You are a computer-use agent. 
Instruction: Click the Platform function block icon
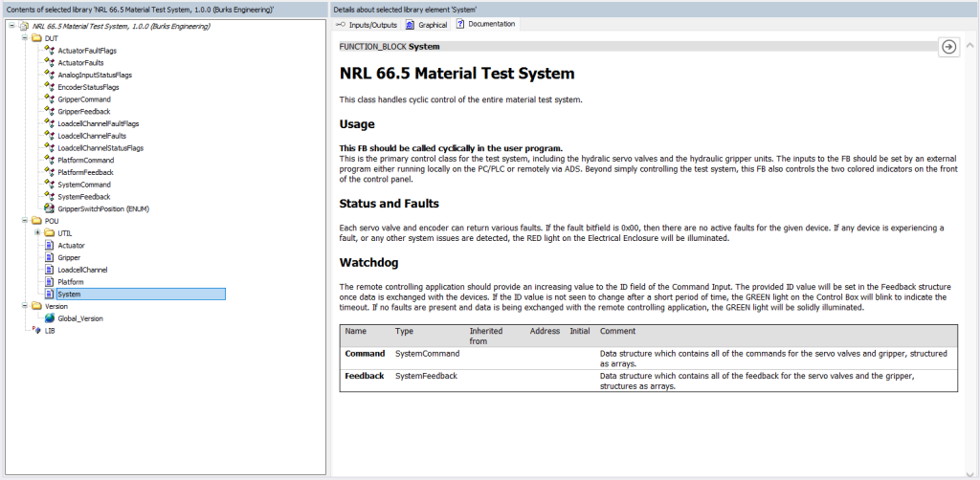tap(50, 281)
